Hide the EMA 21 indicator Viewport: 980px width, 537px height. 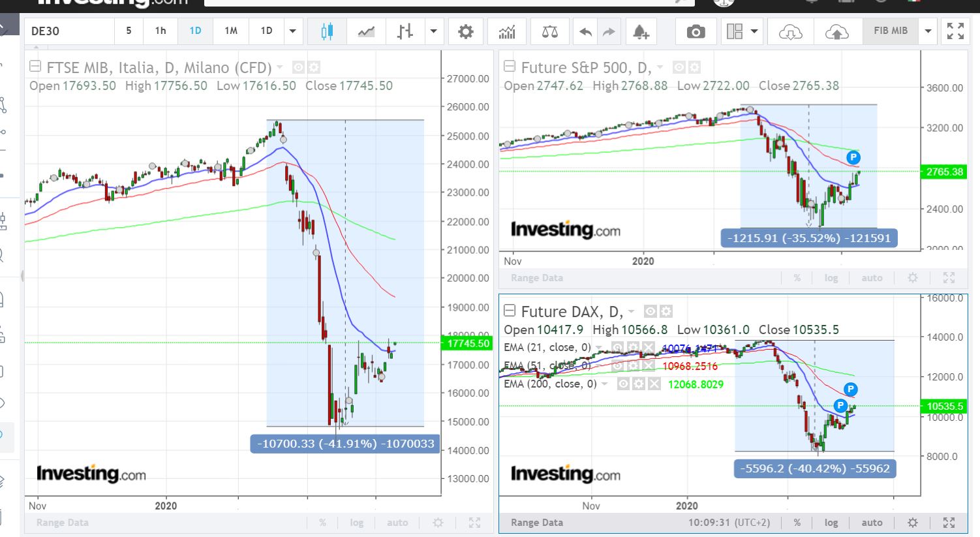coord(617,348)
